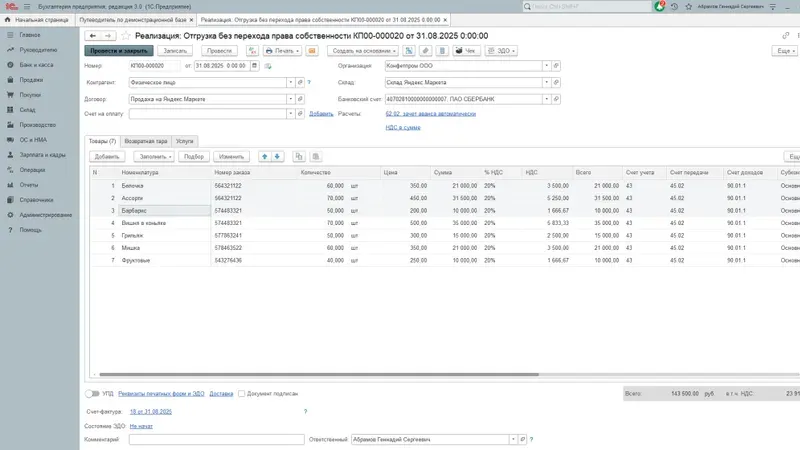Viewport: 800px width, 450px height.
Task: Click the notifications bell icon in the top bar
Action: [x=660, y=6]
